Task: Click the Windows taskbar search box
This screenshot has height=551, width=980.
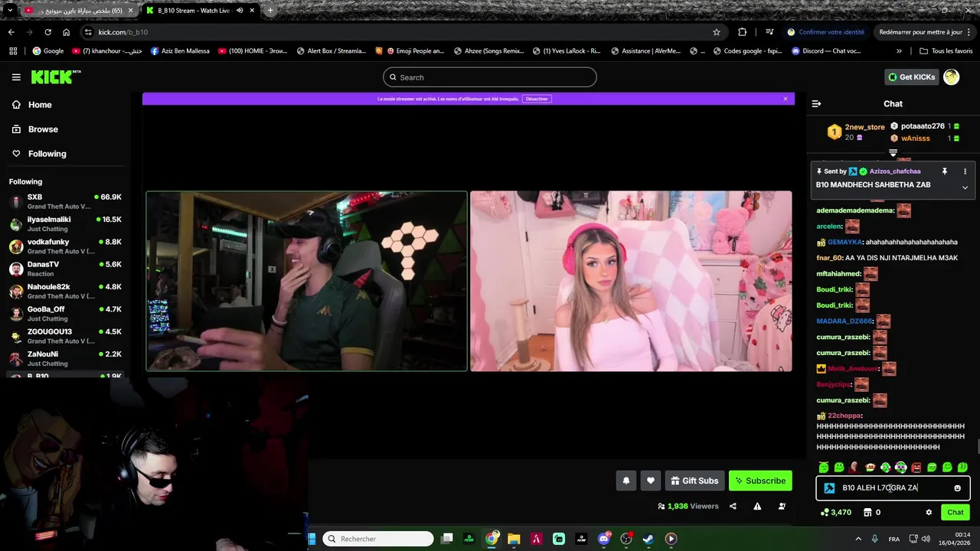Action: 378,539
